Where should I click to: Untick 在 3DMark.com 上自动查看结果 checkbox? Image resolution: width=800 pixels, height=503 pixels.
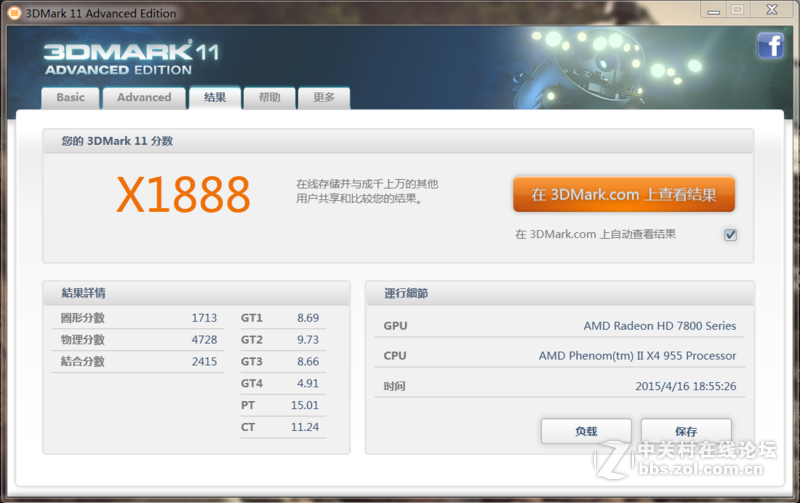tap(730, 235)
